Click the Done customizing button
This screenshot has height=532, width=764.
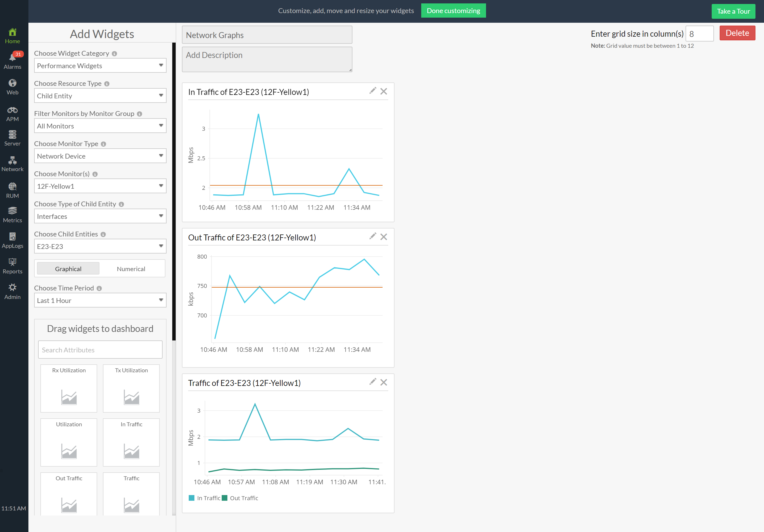[x=453, y=10]
